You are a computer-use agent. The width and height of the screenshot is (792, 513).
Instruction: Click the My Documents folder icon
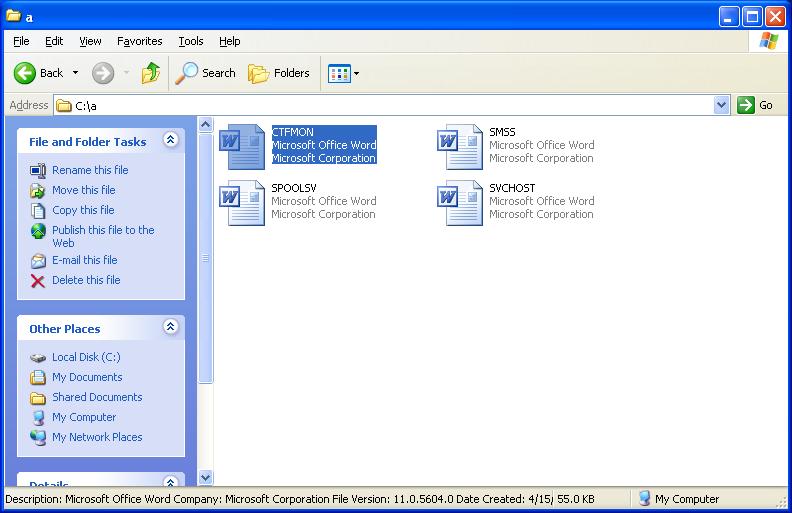[x=38, y=377]
